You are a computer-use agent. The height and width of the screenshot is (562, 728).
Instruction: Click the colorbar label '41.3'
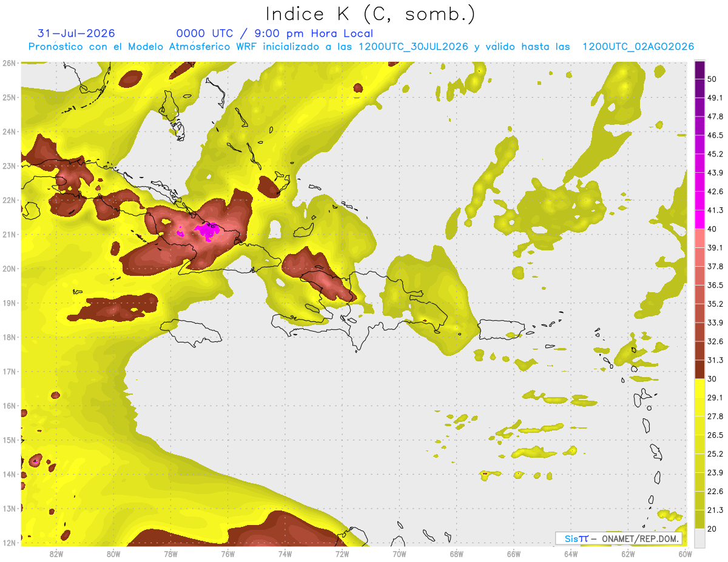(x=715, y=210)
